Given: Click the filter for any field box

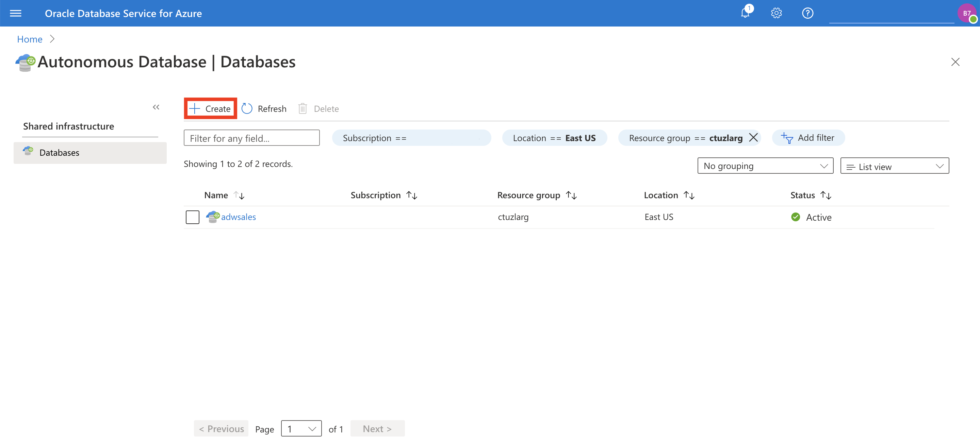Looking at the screenshot, I should tap(251, 138).
